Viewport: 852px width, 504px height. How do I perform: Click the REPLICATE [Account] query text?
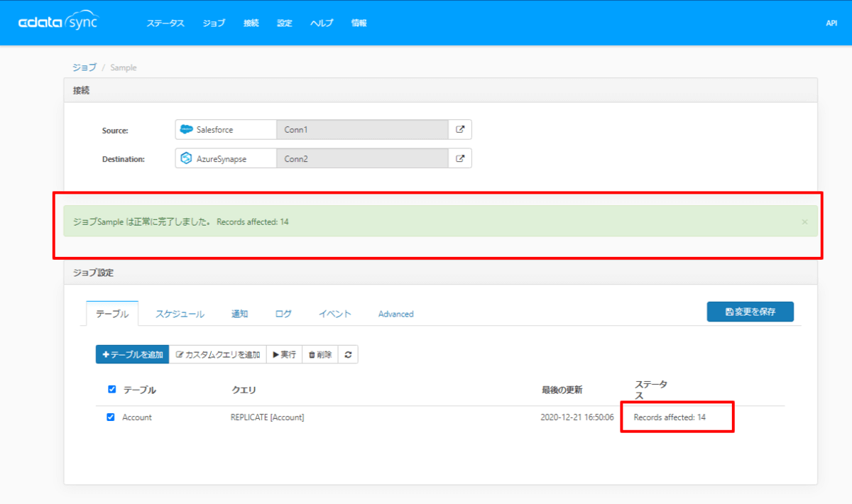click(x=267, y=417)
